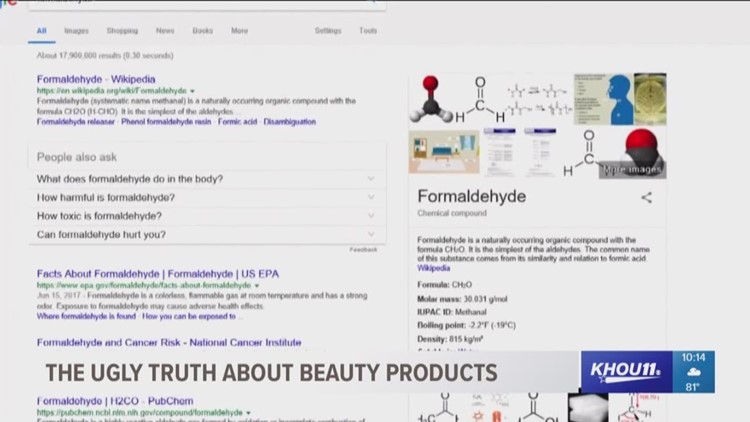This screenshot has height=422, width=750.
Task: Open search Settings
Action: tap(328, 31)
